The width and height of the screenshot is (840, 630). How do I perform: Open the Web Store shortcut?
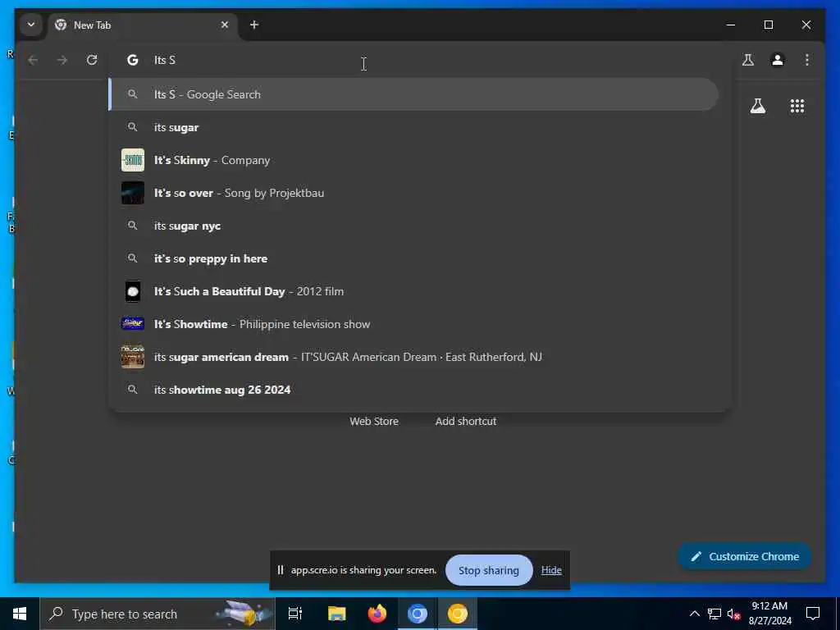tap(374, 421)
